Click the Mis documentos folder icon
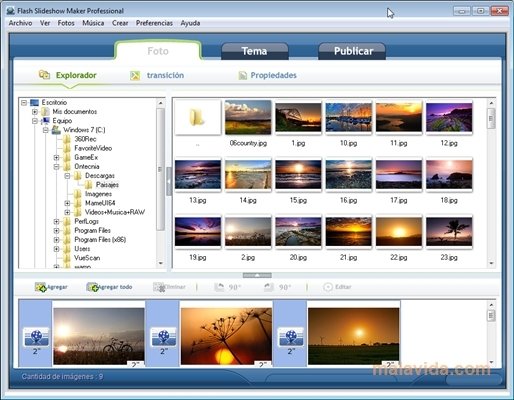 (45, 111)
